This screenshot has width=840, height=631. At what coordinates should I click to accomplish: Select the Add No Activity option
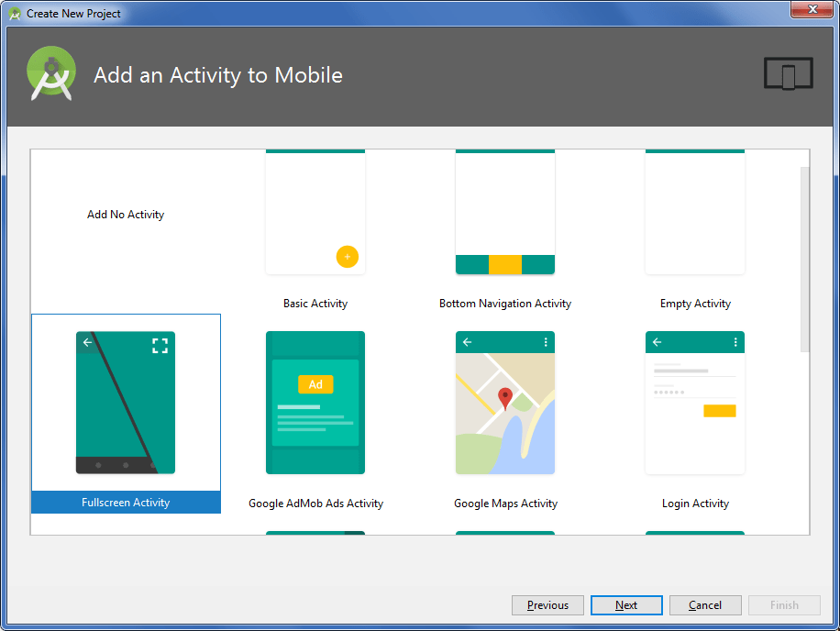coord(126,215)
